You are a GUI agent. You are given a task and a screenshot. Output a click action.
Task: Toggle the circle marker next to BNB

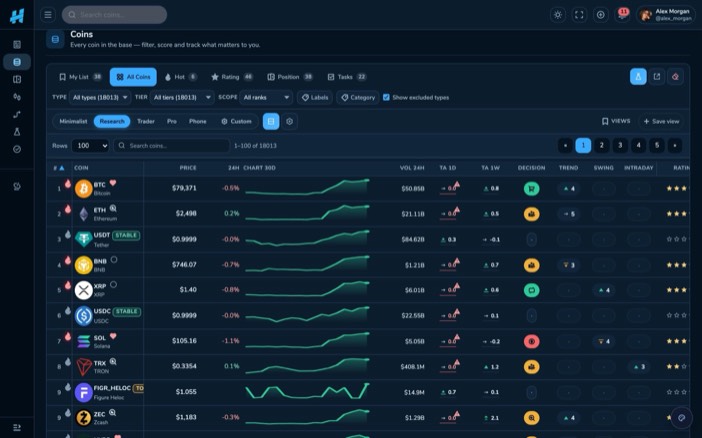[114, 259]
